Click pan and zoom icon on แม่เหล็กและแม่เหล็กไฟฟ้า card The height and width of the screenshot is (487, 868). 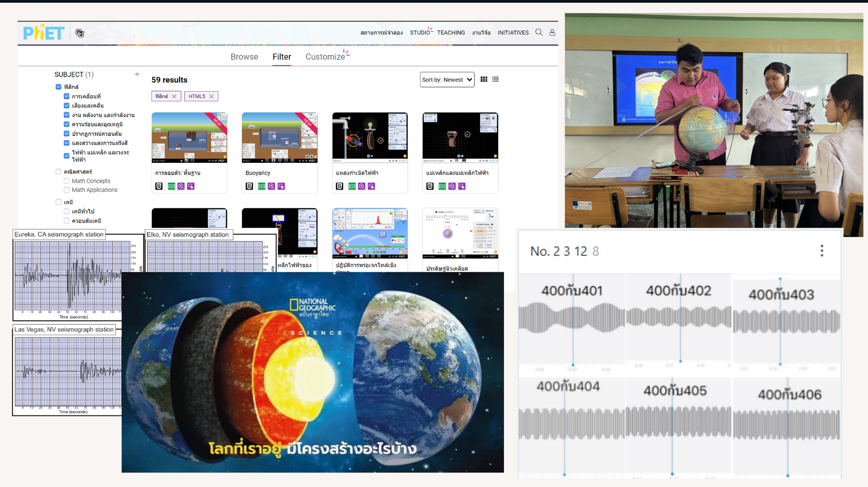pyautogui.click(x=452, y=186)
